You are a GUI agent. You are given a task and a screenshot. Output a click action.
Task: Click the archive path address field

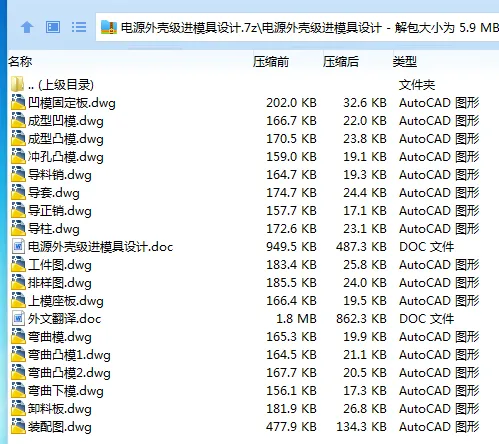coord(297,27)
